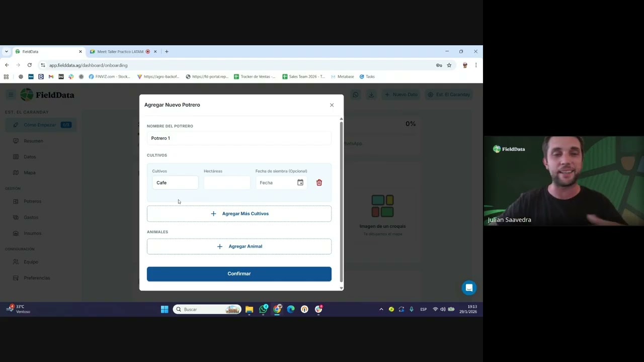Click Agregar Animal button
Image resolution: width=644 pixels, height=362 pixels.
pyautogui.click(x=239, y=246)
